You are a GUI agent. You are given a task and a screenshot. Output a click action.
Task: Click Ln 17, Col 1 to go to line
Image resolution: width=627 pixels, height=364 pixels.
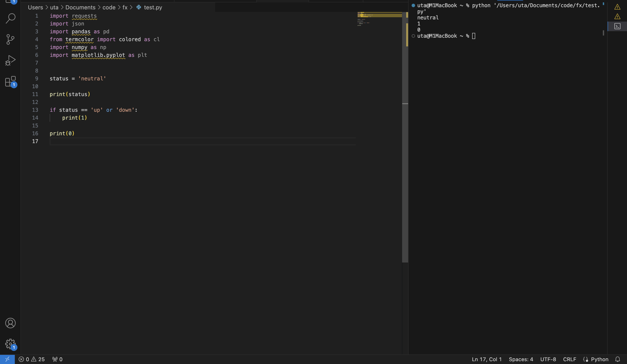[x=486, y=359]
